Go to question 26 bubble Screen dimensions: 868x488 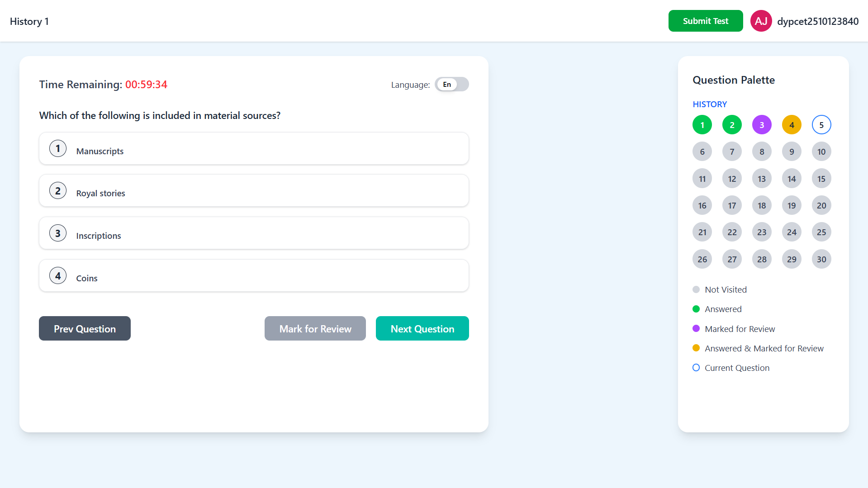(x=702, y=259)
